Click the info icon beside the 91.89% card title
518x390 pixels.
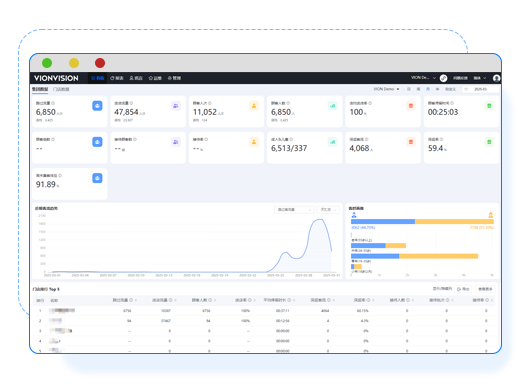60,175
